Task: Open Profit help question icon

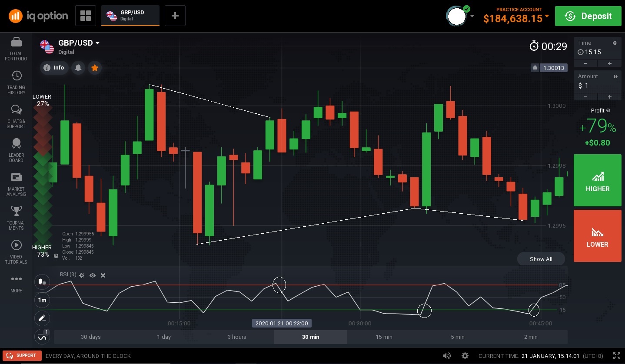Action: point(608,111)
